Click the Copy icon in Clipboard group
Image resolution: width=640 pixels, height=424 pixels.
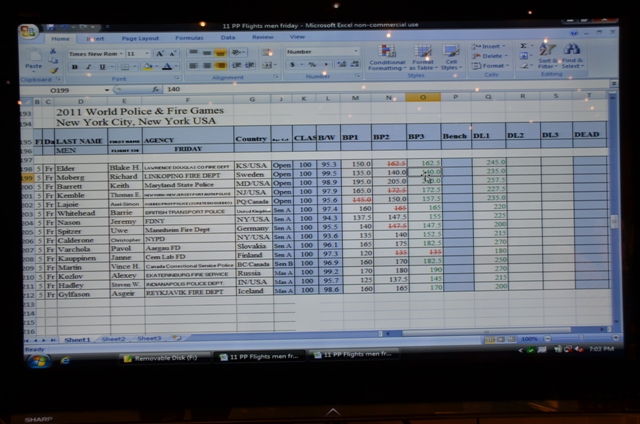(53, 60)
